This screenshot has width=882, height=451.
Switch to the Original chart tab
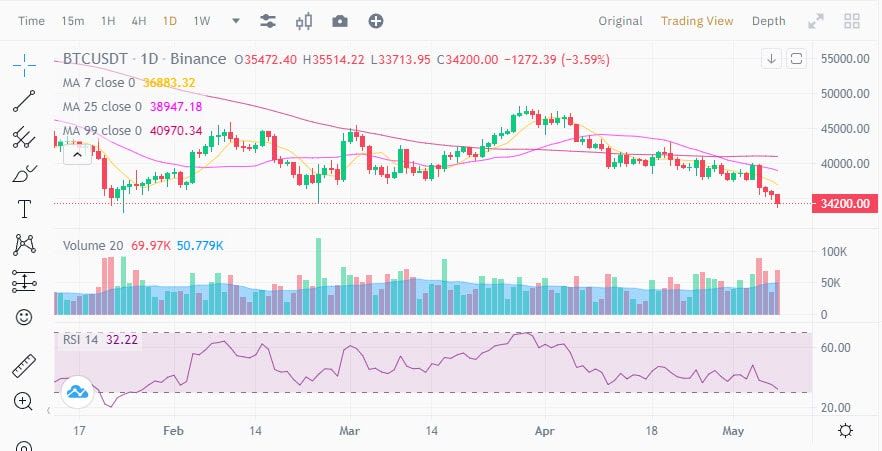click(620, 21)
